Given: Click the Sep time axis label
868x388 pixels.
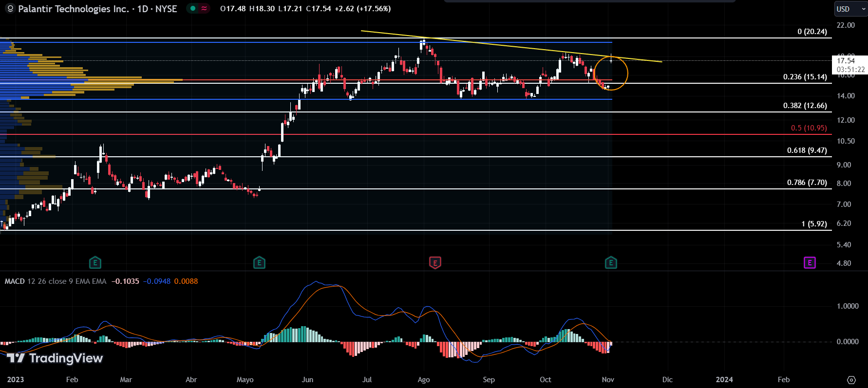Looking at the screenshot, I should coord(489,380).
